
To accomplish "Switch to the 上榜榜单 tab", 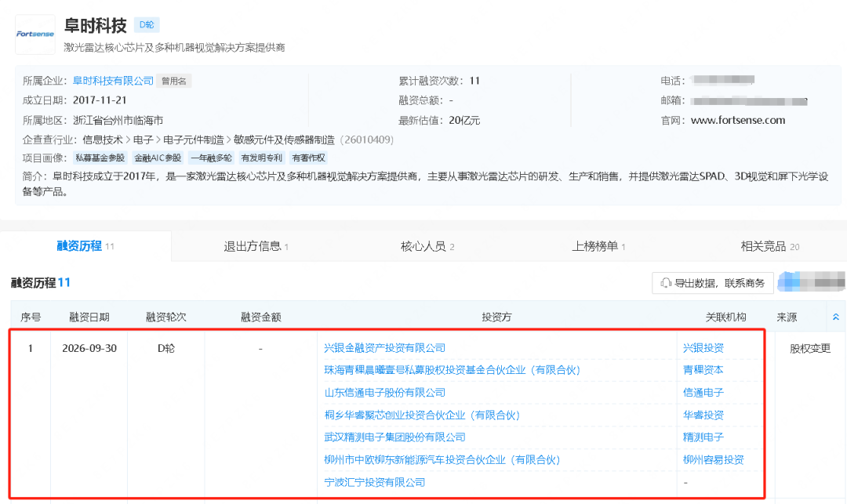I will pos(598,247).
